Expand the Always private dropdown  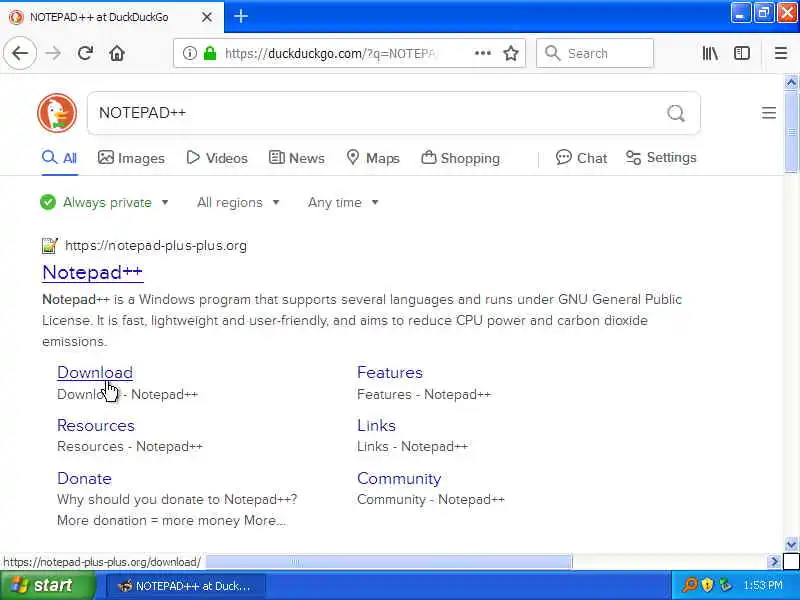[105, 203]
